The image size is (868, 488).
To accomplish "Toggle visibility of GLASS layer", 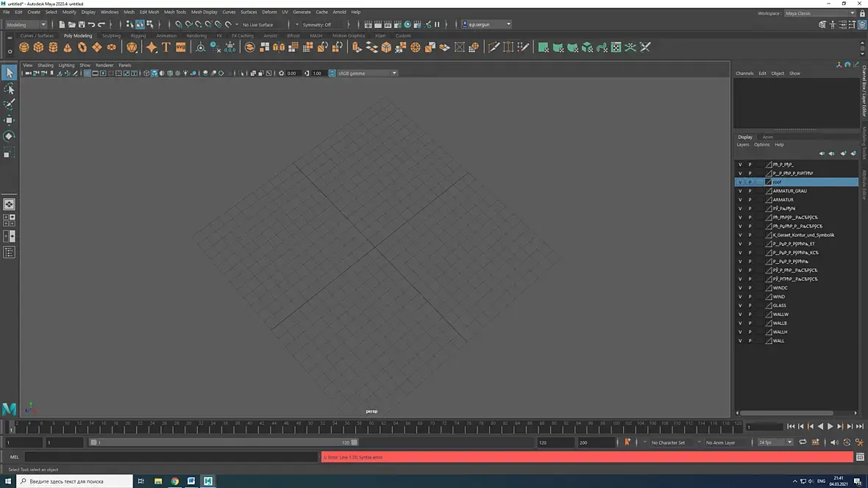I will [740, 306].
